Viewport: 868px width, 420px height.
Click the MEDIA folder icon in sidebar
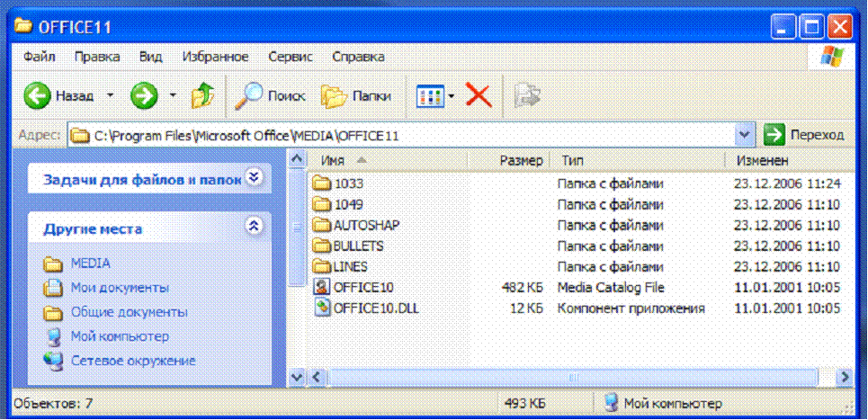point(52,264)
